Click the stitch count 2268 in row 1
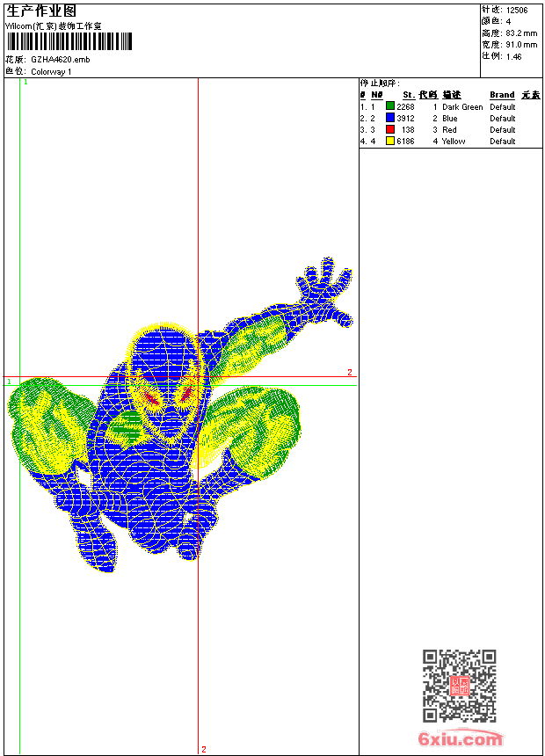The width and height of the screenshot is (545, 756). 405,106
